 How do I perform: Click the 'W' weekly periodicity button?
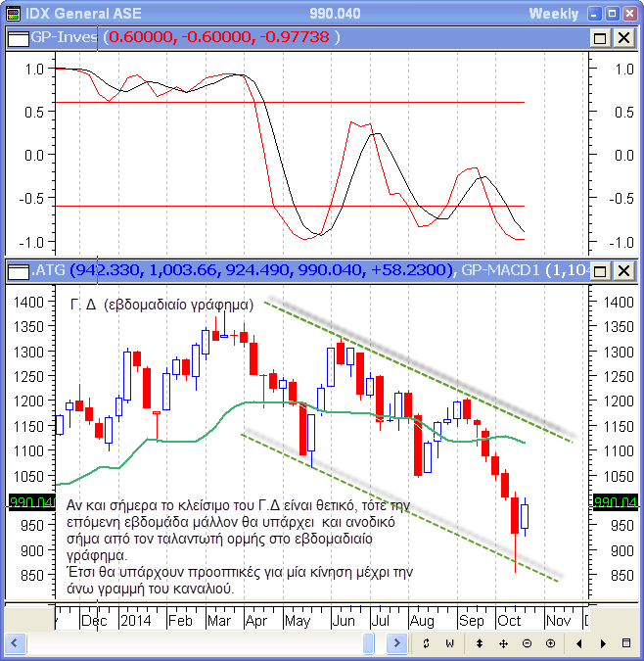[x=450, y=643]
